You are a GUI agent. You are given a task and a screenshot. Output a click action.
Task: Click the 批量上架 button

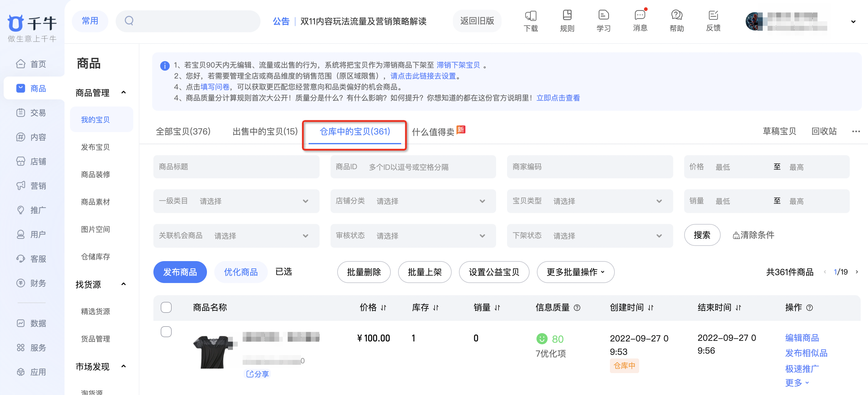425,272
